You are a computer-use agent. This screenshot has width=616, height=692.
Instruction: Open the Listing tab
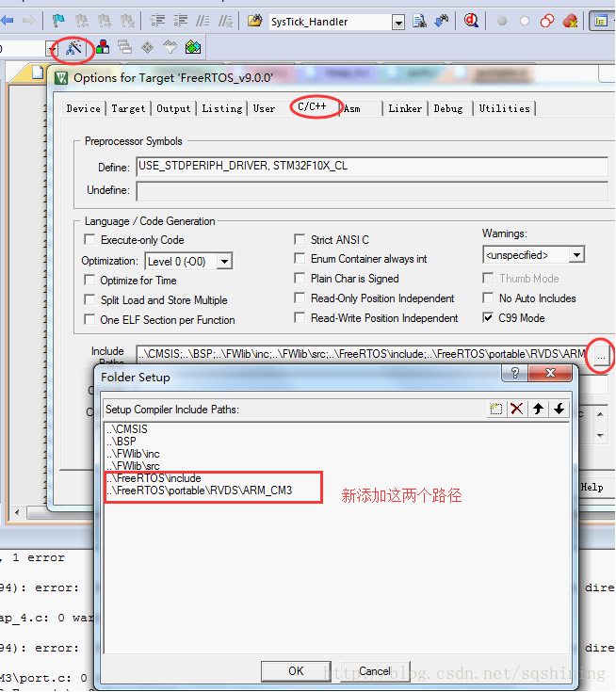point(222,108)
